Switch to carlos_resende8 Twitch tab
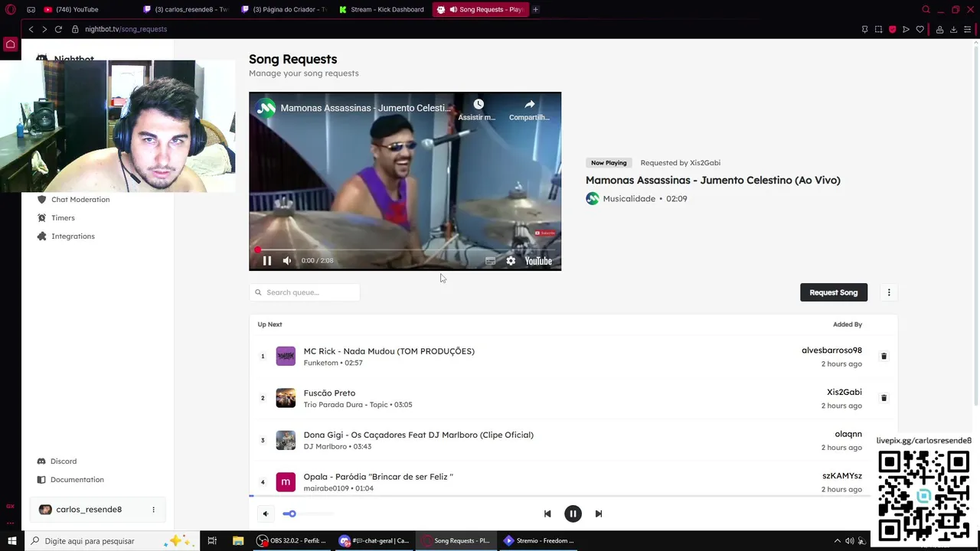 (187, 9)
